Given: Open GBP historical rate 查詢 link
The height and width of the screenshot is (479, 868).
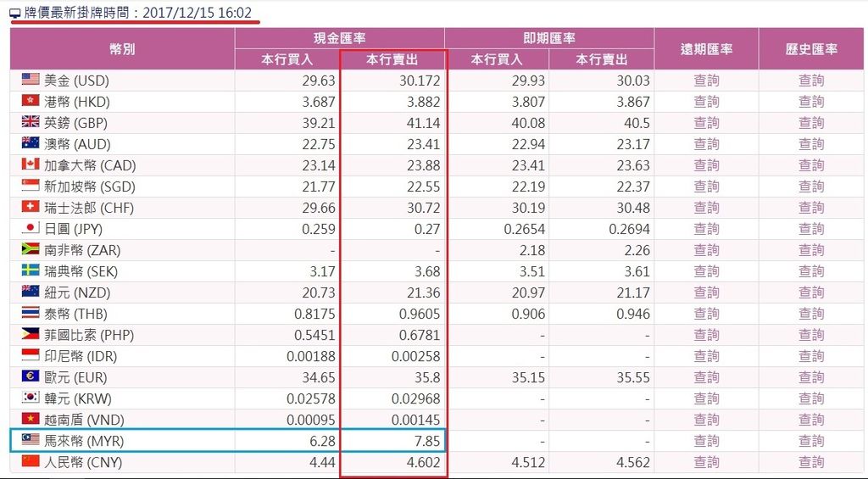Looking at the screenshot, I should 811,122.
